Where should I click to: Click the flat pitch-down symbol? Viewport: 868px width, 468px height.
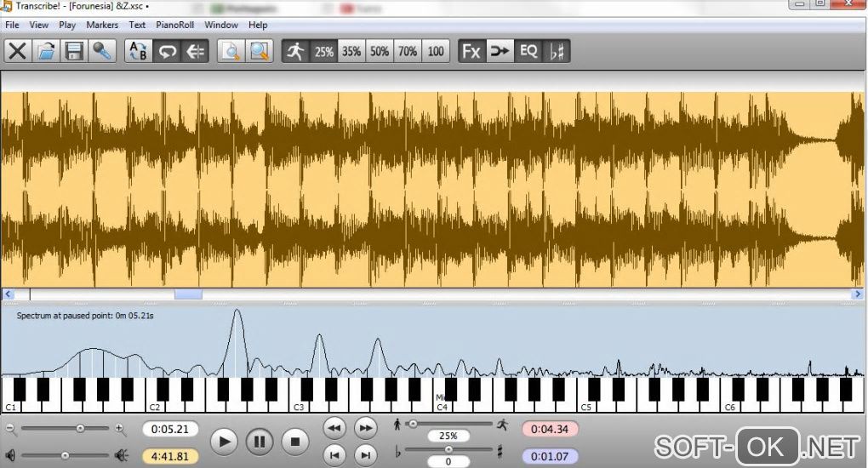click(398, 452)
